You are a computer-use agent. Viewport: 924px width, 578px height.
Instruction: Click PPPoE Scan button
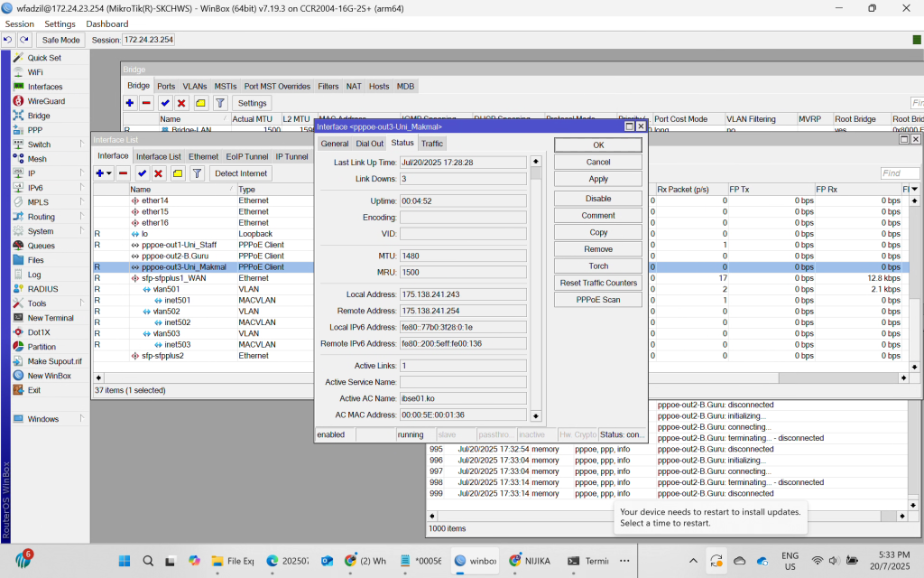click(x=598, y=300)
